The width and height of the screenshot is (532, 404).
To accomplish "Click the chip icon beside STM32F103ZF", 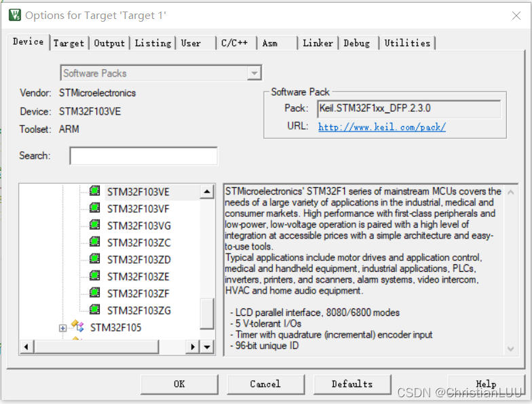I will tap(95, 293).
